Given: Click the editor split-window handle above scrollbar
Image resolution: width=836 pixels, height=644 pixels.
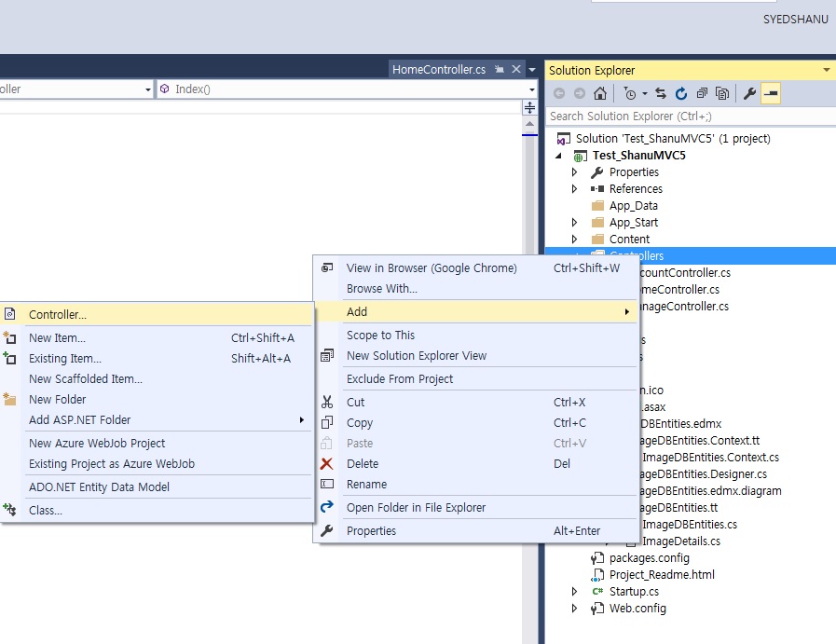Looking at the screenshot, I should (529, 108).
